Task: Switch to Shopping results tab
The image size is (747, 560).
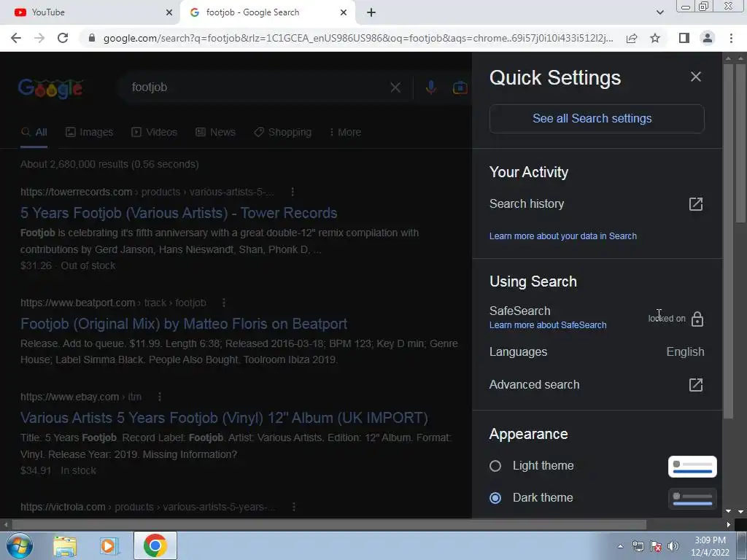Action: (282, 133)
